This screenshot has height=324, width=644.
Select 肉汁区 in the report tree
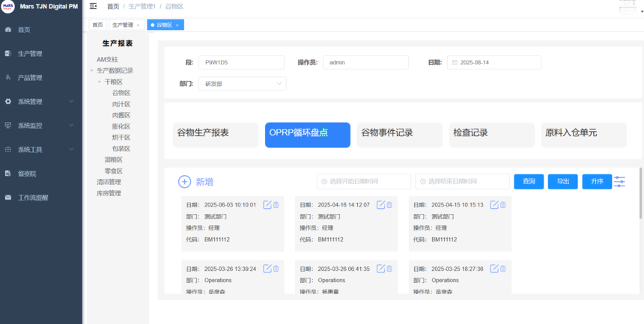[x=121, y=104]
